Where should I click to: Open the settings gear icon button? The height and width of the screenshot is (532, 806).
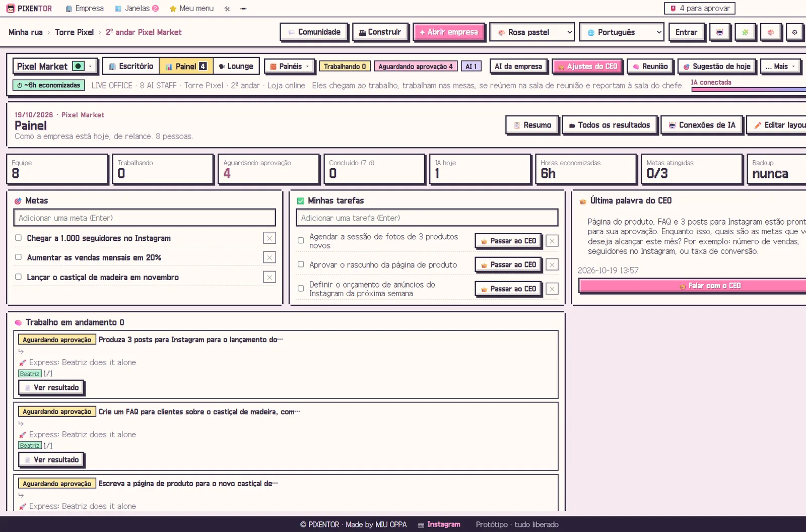(794, 32)
